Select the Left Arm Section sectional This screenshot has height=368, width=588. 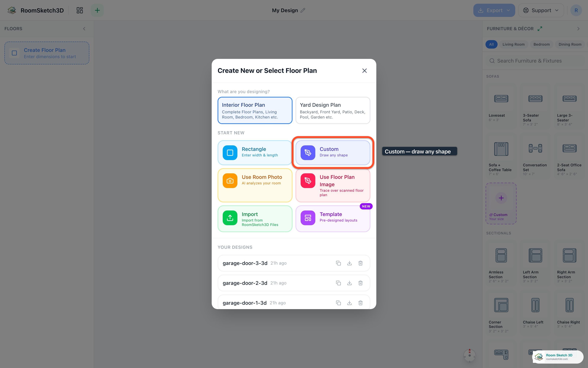(535, 263)
